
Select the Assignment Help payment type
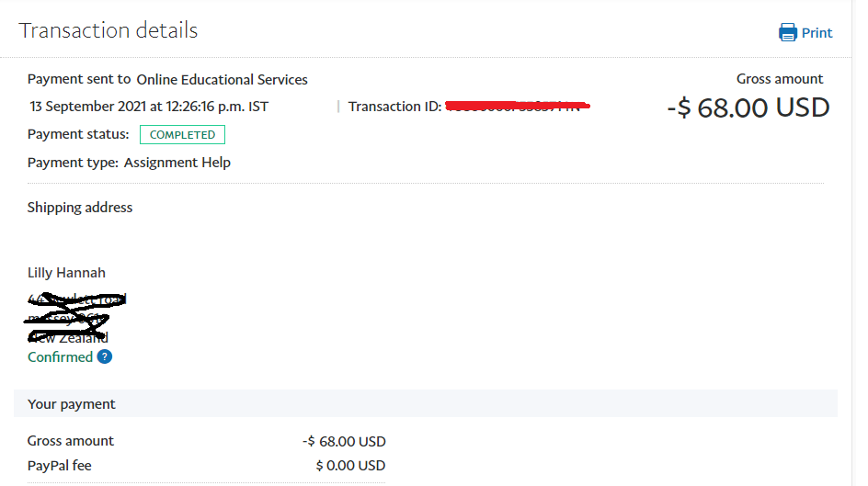click(x=177, y=163)
